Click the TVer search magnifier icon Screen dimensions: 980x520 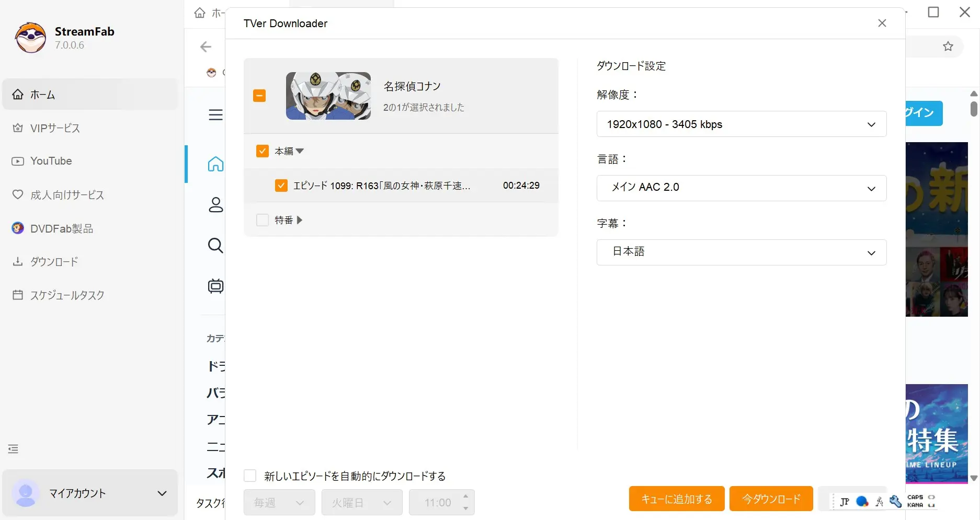click(x=215, y=245)
